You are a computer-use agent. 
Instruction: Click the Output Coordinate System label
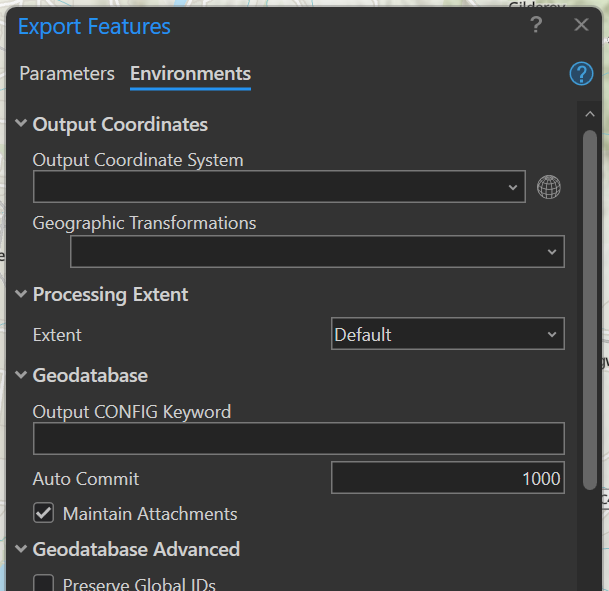[x=138, y=160]
